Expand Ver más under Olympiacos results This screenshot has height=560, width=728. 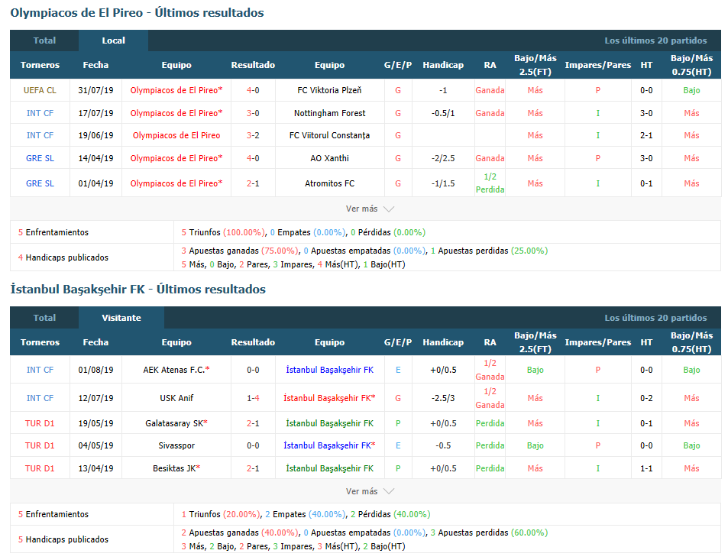tap(370, 209)
